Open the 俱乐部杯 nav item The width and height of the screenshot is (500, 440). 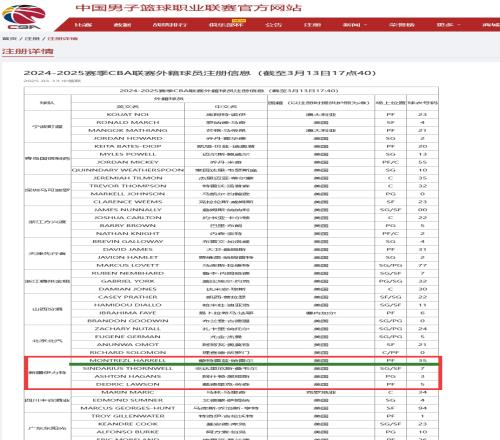click(226, 25)
